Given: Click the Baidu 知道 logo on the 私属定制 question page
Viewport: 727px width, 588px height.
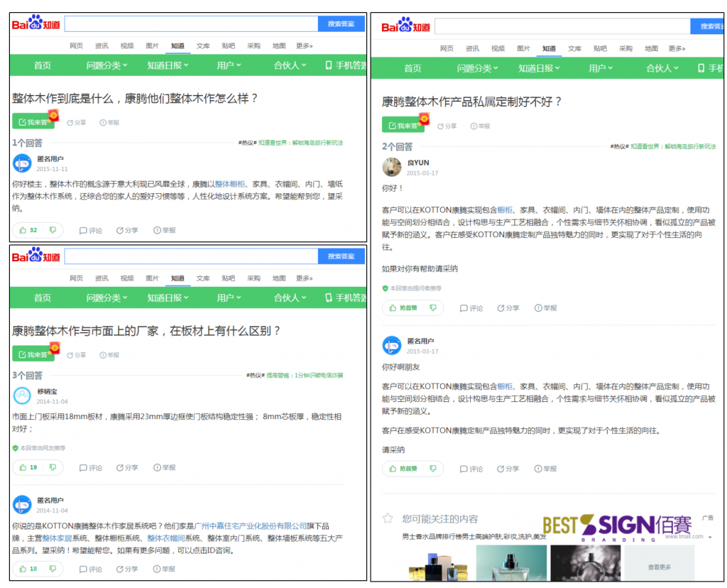Looking at the screenshot, I should tap(405, 25).
